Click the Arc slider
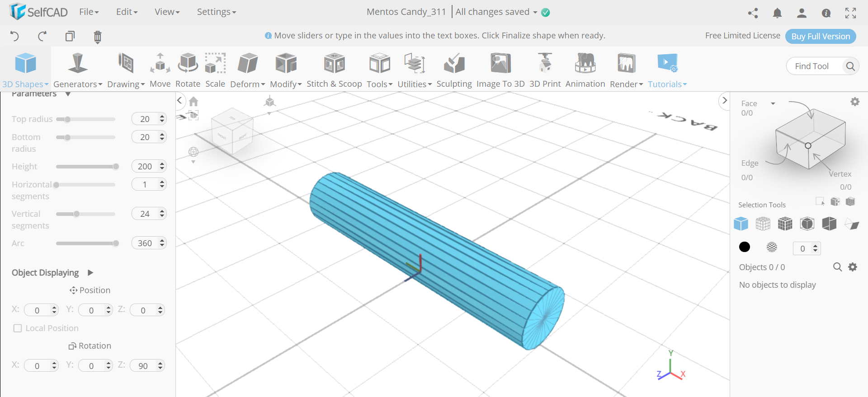Image resolution: width=868 pixels, height=397 pixels. [85, 243]
